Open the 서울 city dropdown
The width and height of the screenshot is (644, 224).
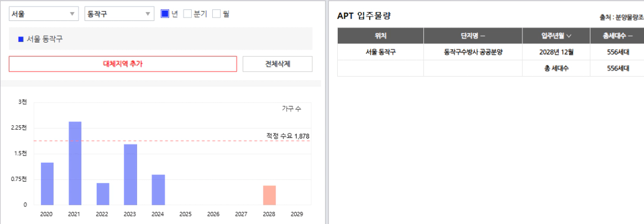(x=43, y=14)
